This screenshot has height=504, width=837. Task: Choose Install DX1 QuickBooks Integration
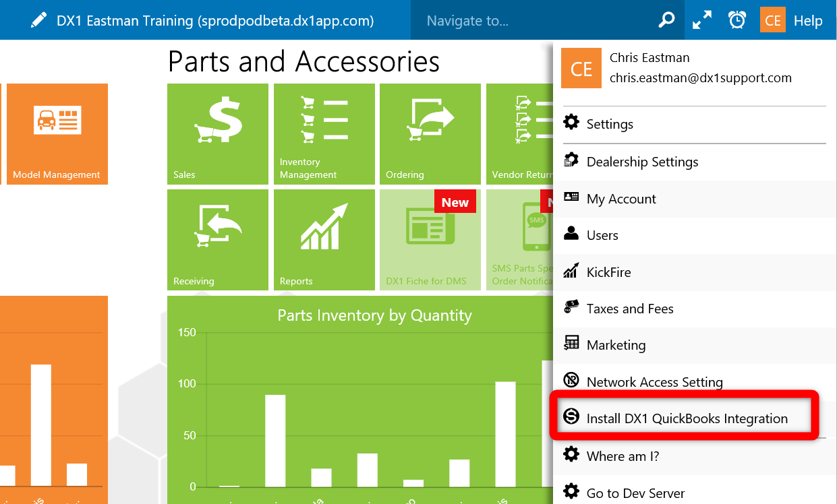(x=695, y=418)
